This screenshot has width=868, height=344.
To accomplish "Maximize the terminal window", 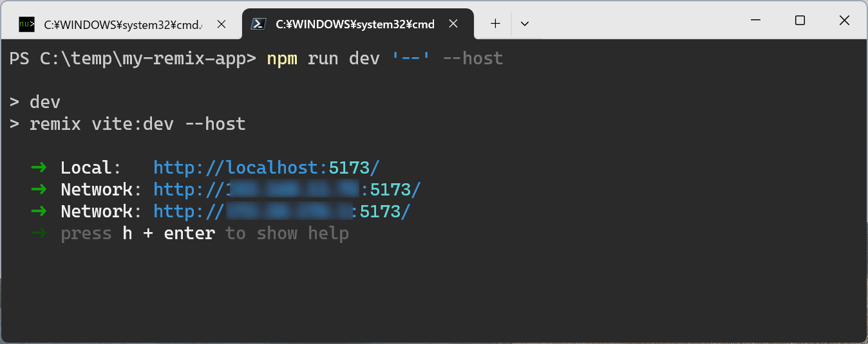I will point(800,21).
